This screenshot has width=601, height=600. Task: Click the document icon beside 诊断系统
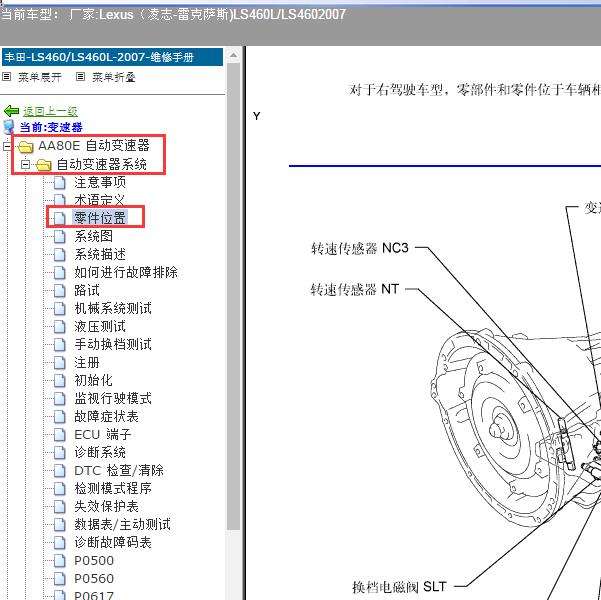point(59,453)
